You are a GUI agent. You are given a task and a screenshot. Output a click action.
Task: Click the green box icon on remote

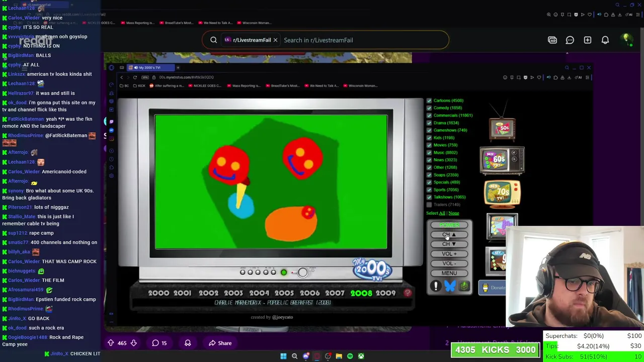click(464, 286)
